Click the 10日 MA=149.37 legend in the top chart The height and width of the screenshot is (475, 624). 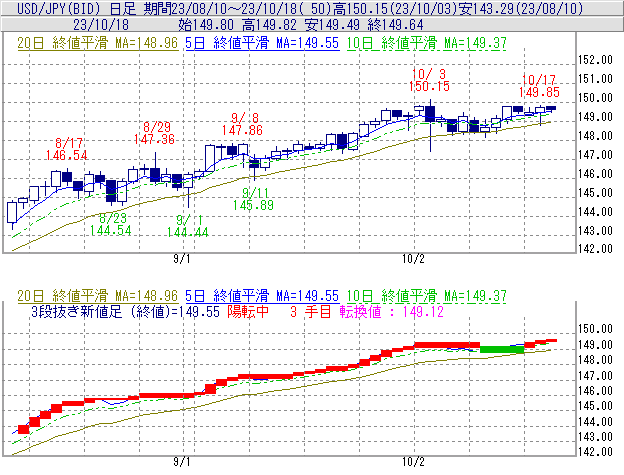pyautogui.click(x=427, y=43)
